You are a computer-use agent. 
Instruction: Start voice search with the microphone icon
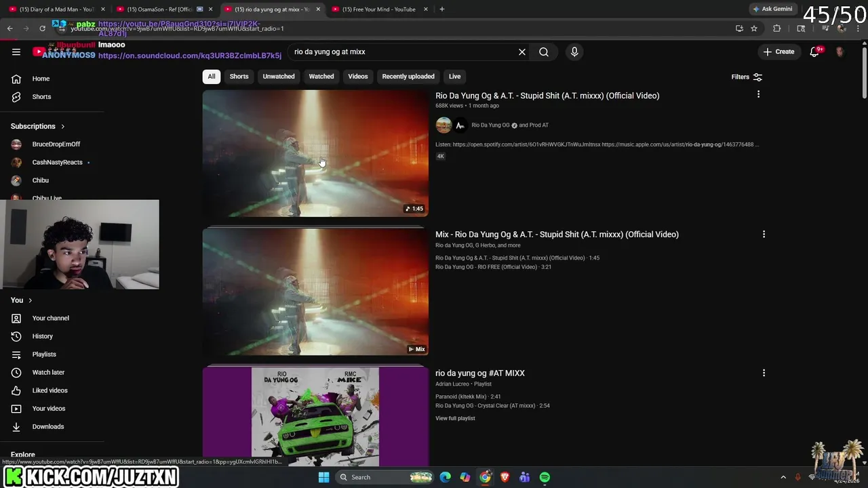[x=574, y=52]
